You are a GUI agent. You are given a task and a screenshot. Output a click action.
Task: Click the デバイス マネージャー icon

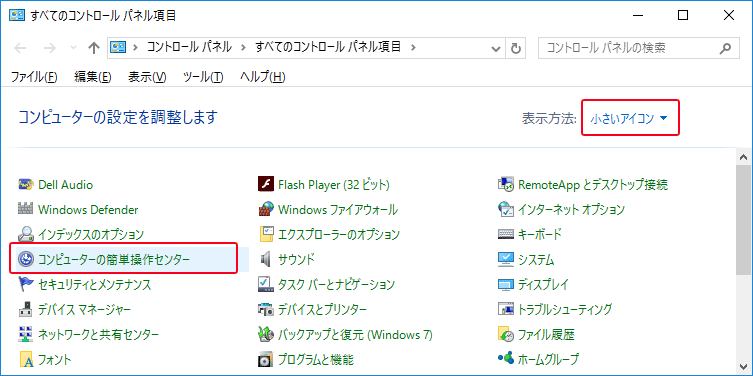click(26, 309)
